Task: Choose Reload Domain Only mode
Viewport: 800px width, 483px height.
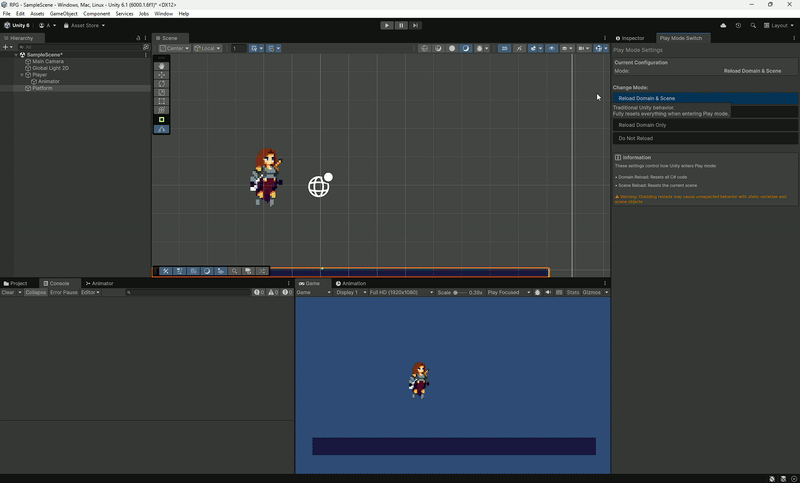Action: point(642,125)
